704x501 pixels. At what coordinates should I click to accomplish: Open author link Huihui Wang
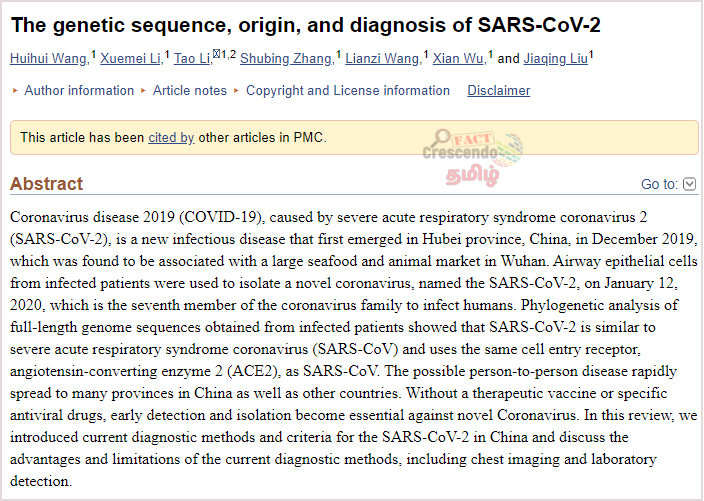49,58
